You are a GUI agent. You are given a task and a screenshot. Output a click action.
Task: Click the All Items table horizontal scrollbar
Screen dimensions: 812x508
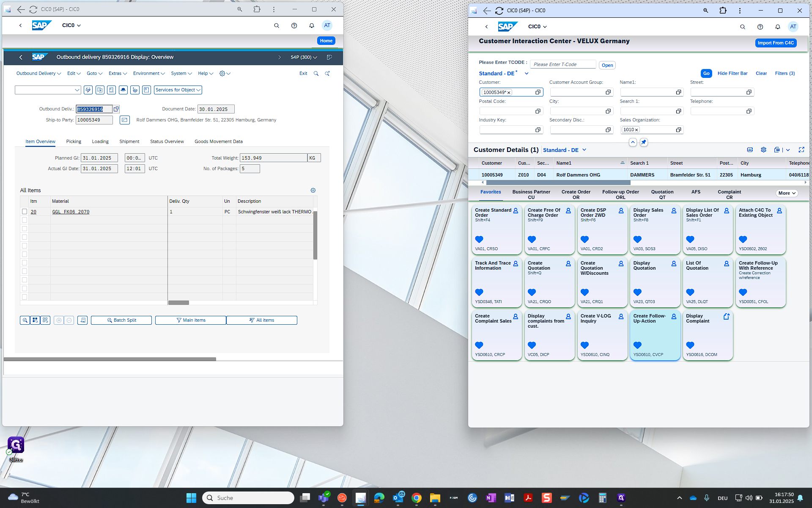[x=178, y=303]
